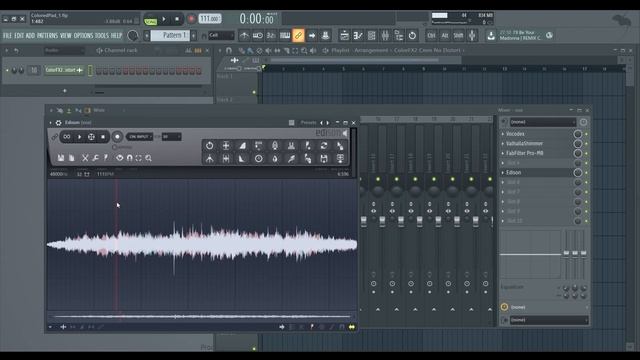The width and height of the screenshot is (640, 360).
Task: Click the Edison record button
Action: point(117,137)
